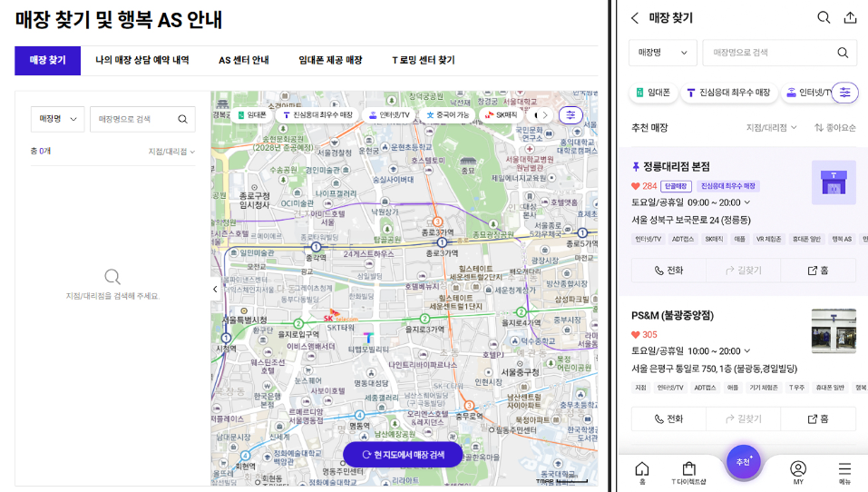
Task: Like PS&M (불광중앙점) via heart 305
Action: (644, 335)
